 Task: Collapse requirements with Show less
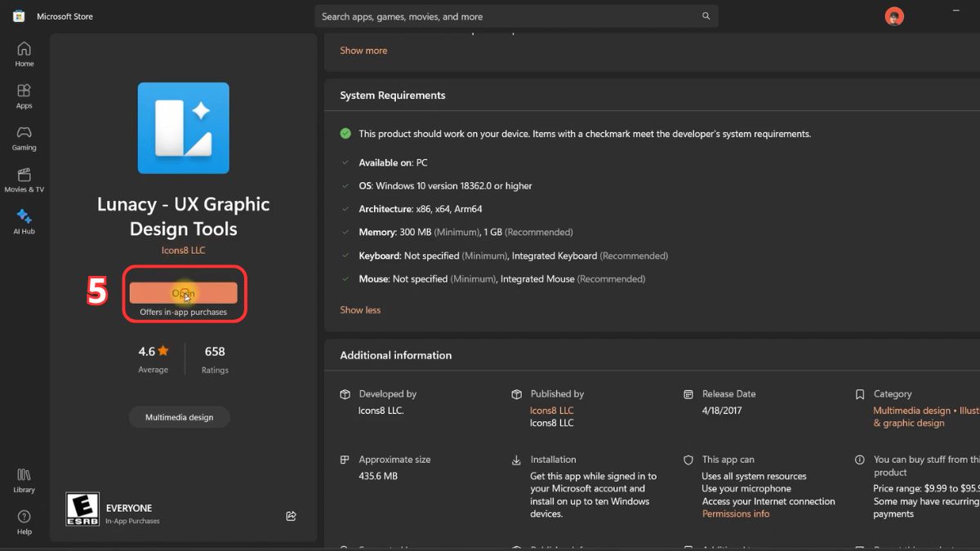[x=360, y=310]
